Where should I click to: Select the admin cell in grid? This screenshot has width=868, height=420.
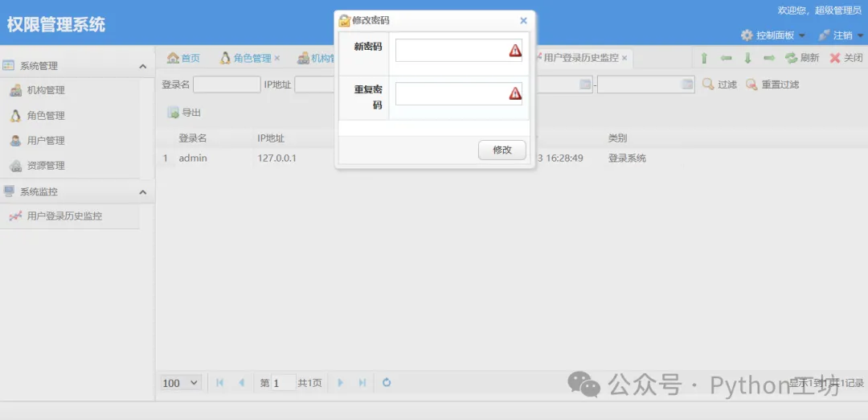(x=193, y=158)
